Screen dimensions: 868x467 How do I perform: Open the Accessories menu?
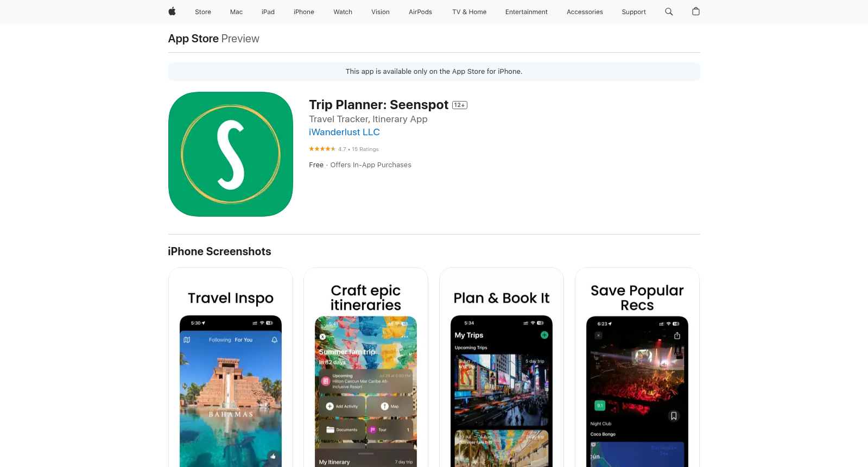[x=585, y=12]
